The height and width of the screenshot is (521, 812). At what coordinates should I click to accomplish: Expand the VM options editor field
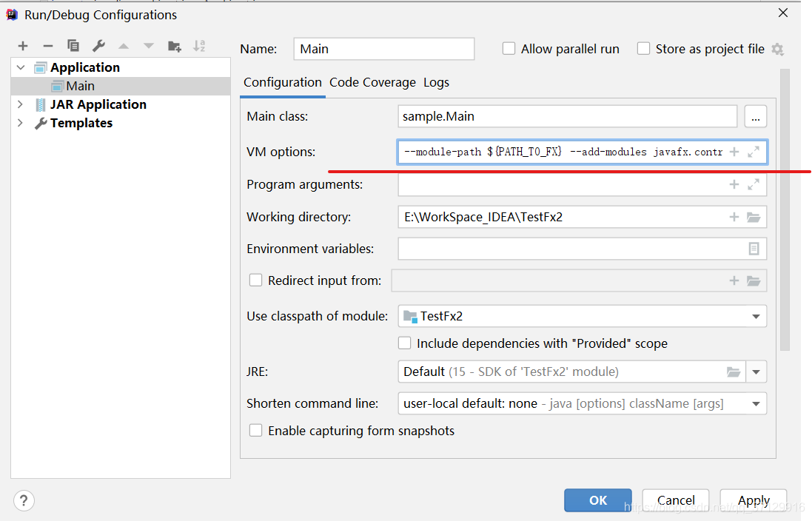[x=752, y=151]
